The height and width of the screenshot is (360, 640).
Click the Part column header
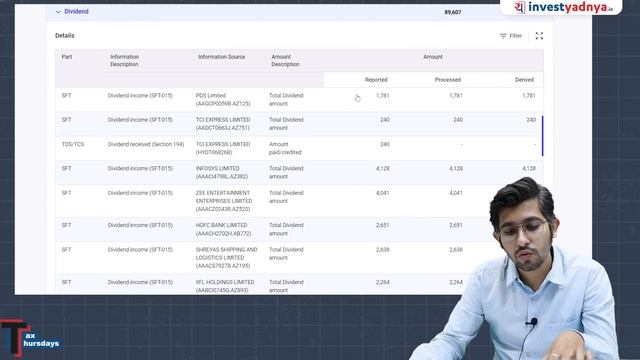tap(67, 57)
